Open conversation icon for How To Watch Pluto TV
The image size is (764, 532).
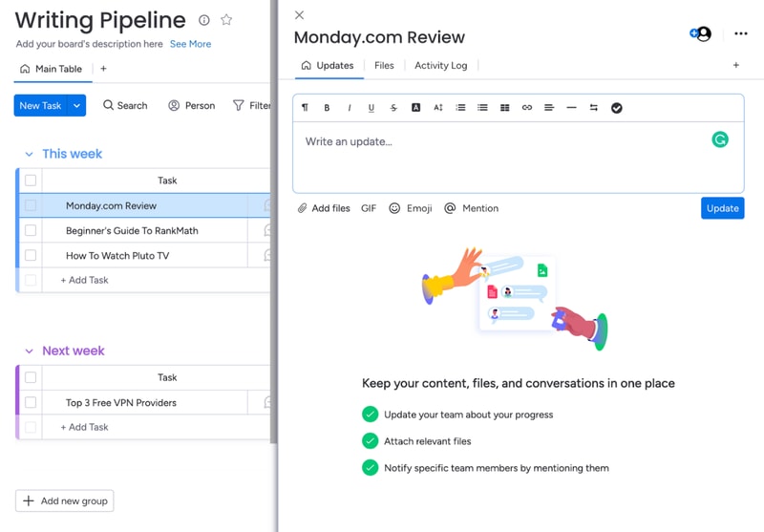(x=267, y=255)
